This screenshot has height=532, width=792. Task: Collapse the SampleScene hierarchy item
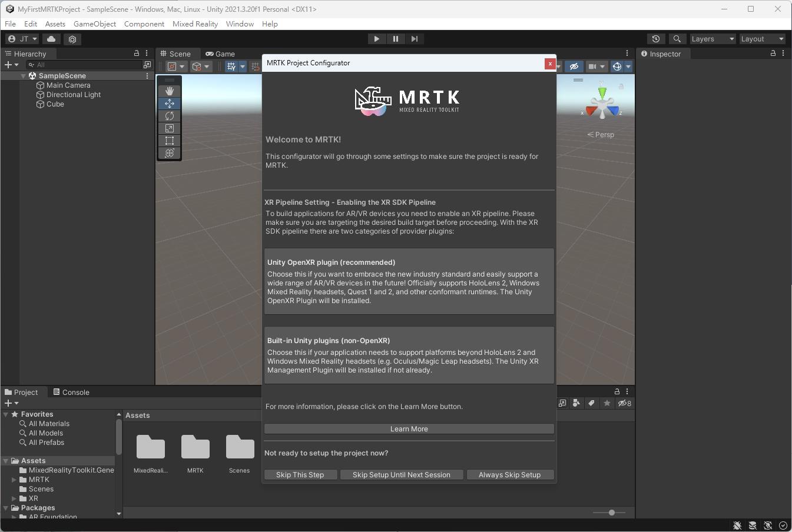(23, 75)
